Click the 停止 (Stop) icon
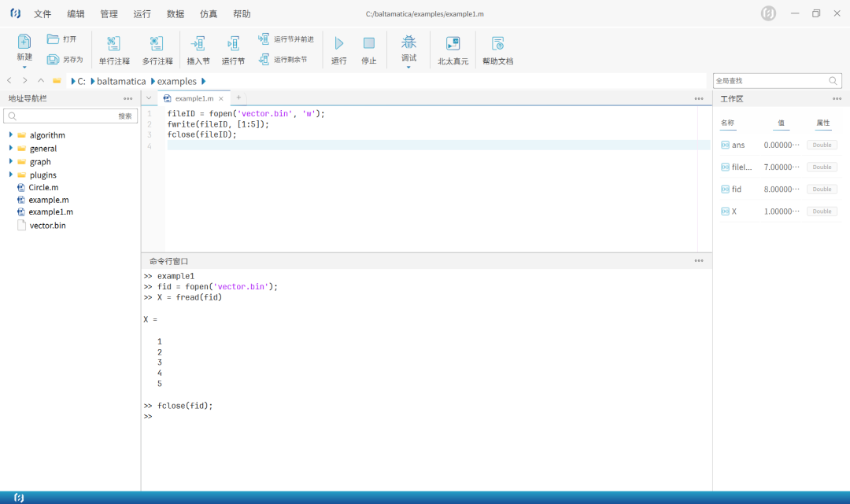850x504 pixels. pos(368,44)
